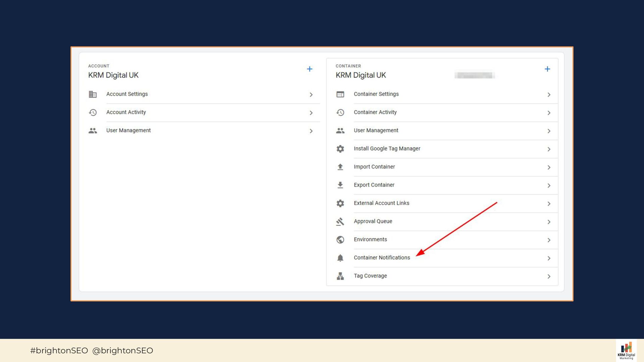644x362 pixels.
Task: Click the Account Settings building icon
Action: coord(93,94)
